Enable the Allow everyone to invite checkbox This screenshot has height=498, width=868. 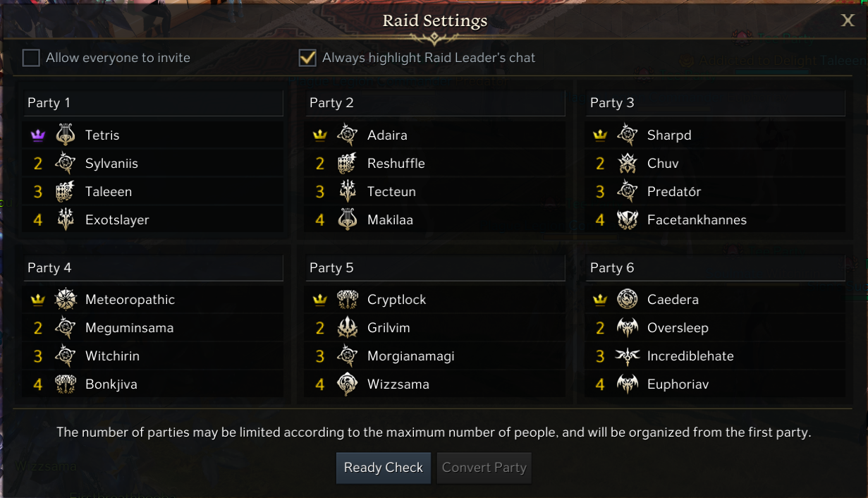pos(31,58)
